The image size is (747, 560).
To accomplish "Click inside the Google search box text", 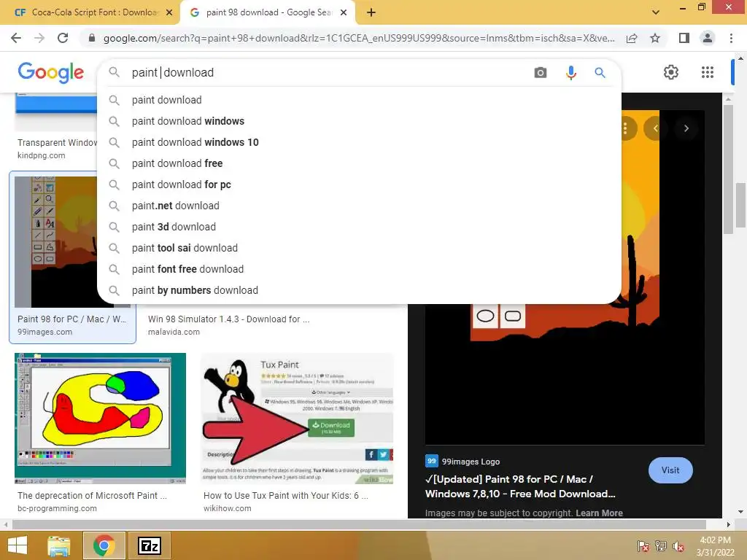I will 329,72.
